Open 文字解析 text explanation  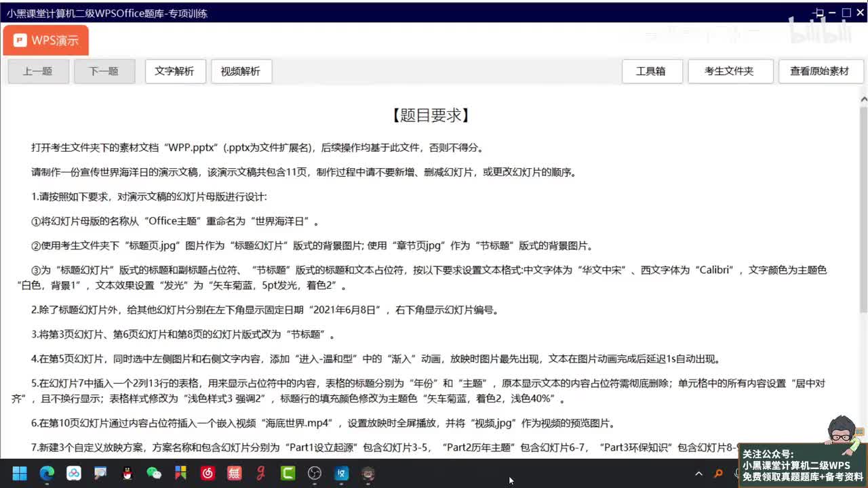(175, 71)
